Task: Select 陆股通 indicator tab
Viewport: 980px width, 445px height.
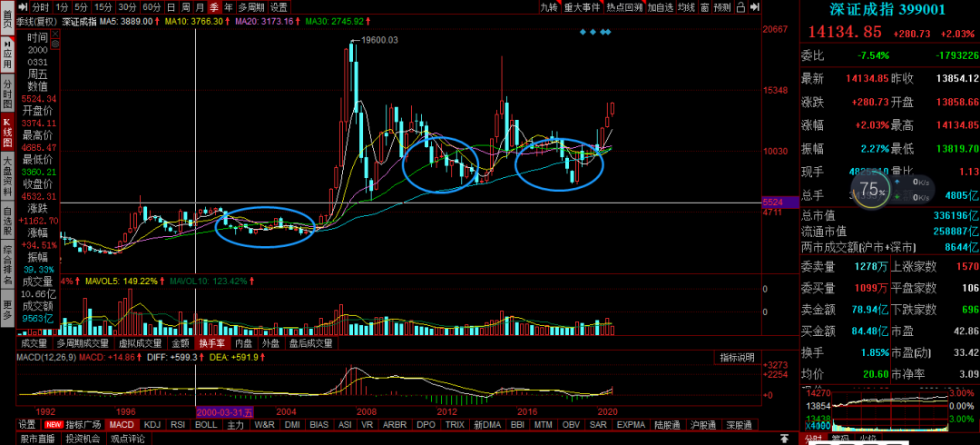Action: (x=668, y=424)
